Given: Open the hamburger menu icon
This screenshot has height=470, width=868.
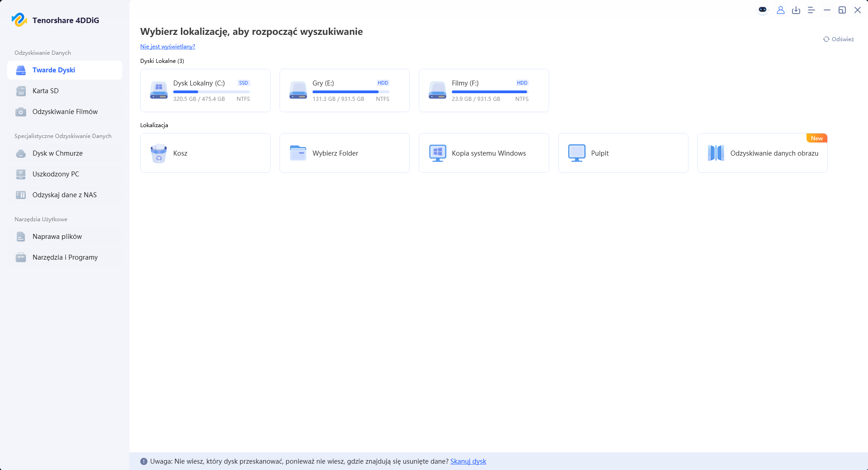Looking at the screenshot, I should click(x=811, y=10).
